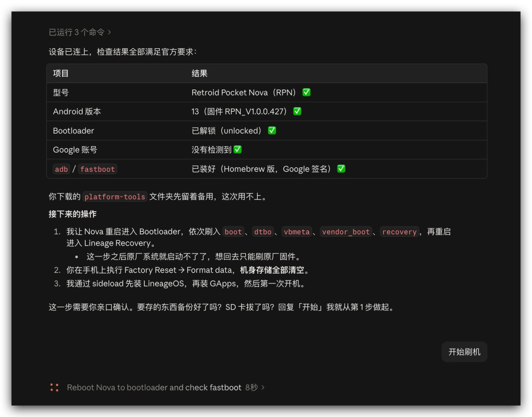The image size is (532, 417).
Task: Click the vendor_boot code tag
Action: click(x=346, y=232)
